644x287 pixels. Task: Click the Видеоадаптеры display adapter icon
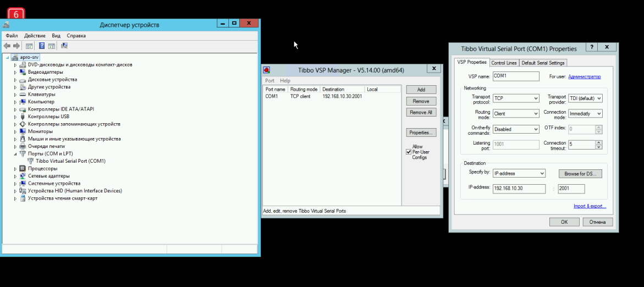pyautogui.click(x=23, y=72)
